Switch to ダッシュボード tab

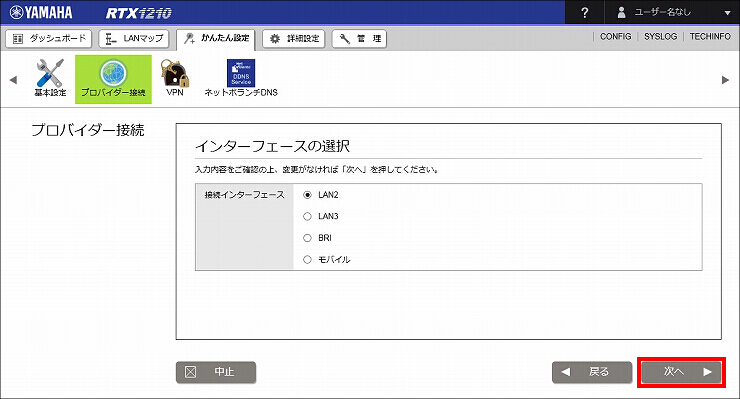(49, 39)
